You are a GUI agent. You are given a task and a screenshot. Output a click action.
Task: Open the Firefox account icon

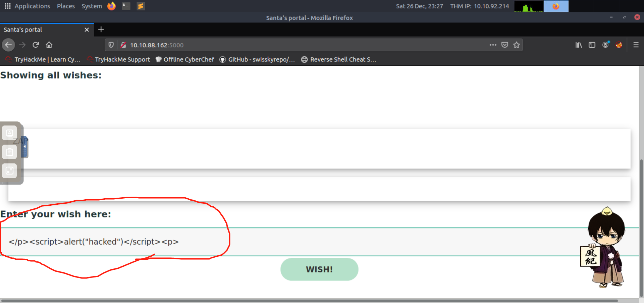click(x=605, y=45)
